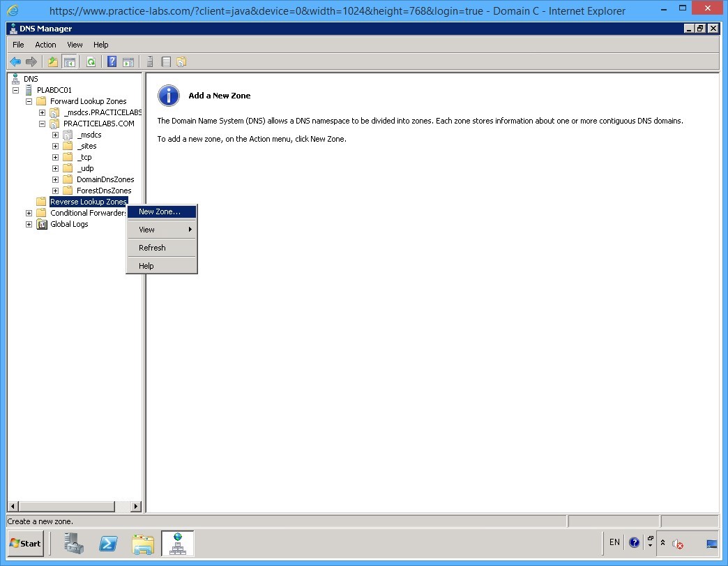Click the Start button
The height and width of the screenshot is (566, 728).
(25, 544)
